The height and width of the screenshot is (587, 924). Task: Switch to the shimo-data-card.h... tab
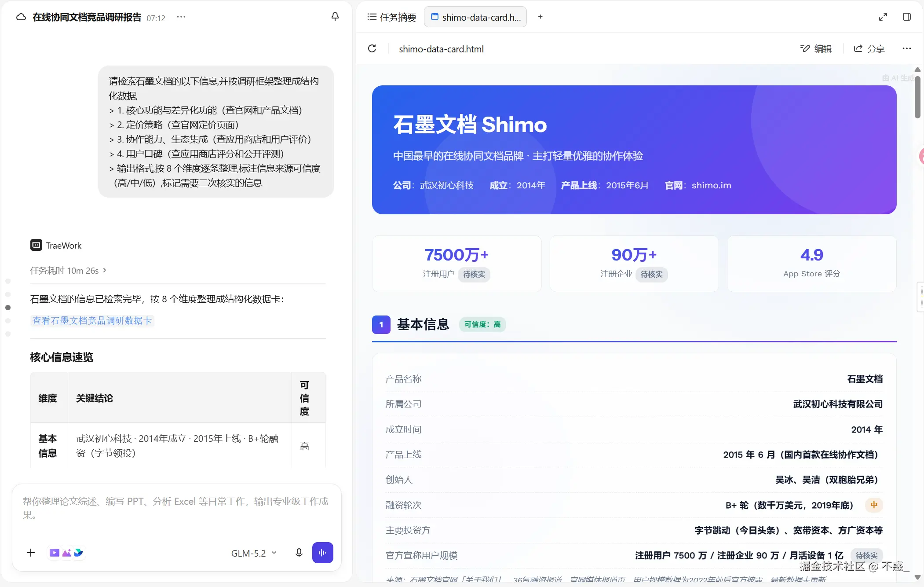(x=475, y=17)
